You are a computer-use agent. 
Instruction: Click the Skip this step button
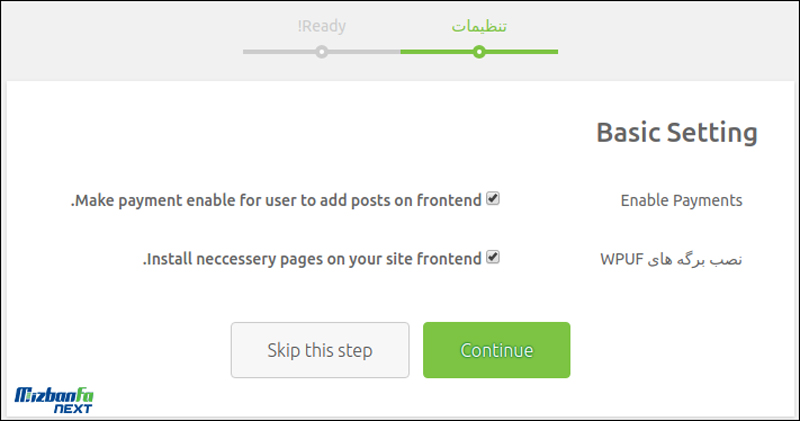pos(320,350)
